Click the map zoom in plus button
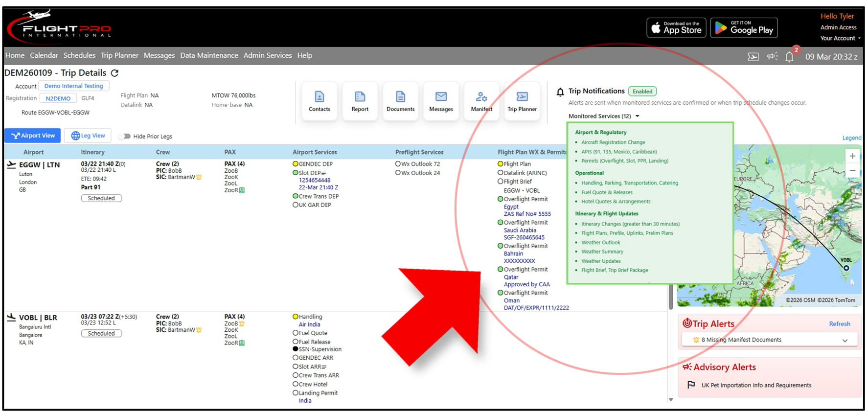Viewport: 868px width, 414px height. tap(852, 156)
